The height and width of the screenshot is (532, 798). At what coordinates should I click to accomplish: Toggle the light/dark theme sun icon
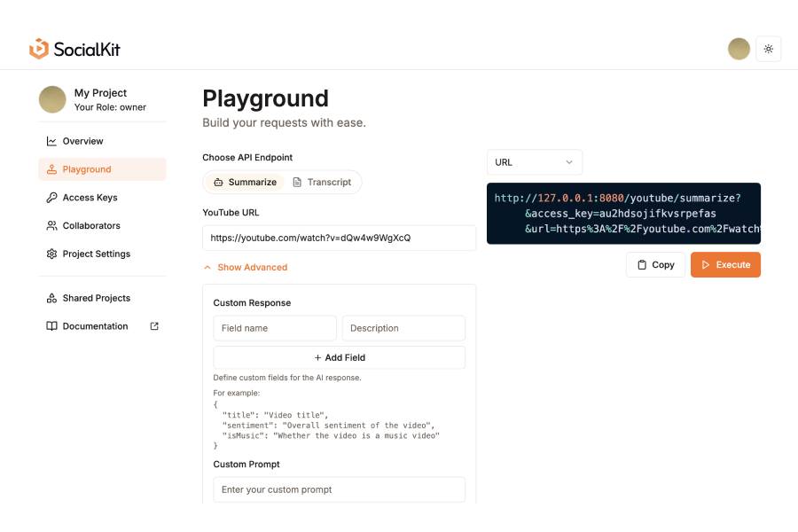point(768,49)
